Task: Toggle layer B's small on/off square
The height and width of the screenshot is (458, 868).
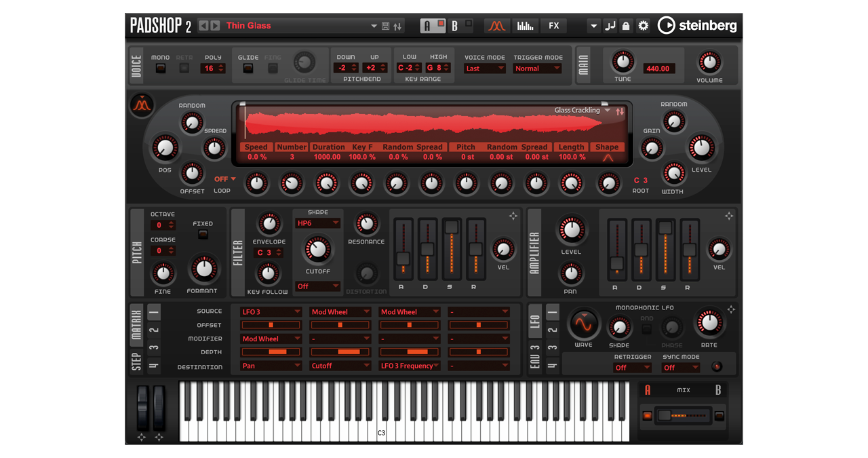Action: [469, 23]
